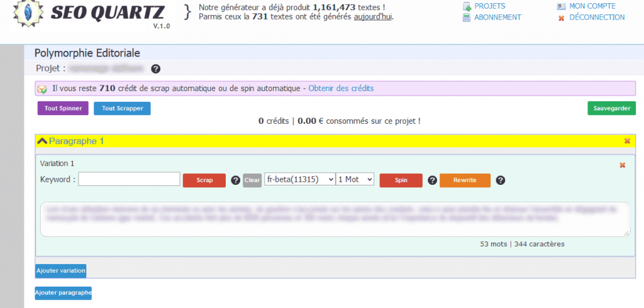This screenshot has width=644, height=308.
Task: Click the help icon next to Scrap
Action: click(235, 180)
